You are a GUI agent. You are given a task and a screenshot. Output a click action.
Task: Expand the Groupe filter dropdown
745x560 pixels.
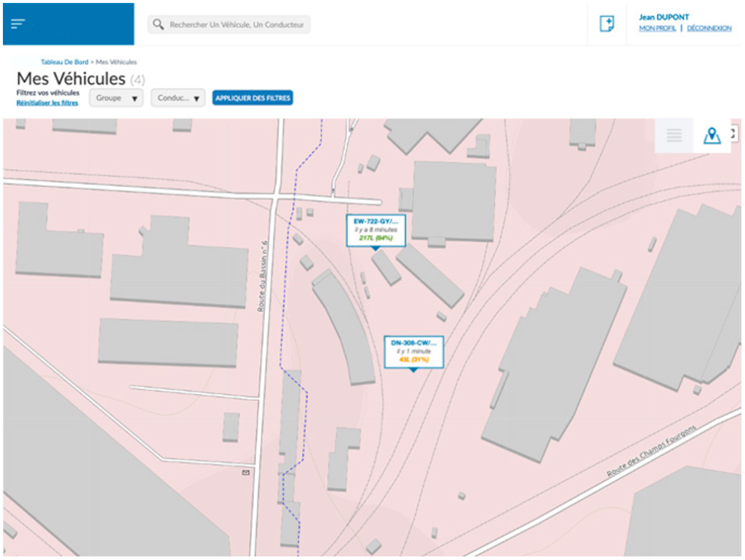click(x=116, y=98)
